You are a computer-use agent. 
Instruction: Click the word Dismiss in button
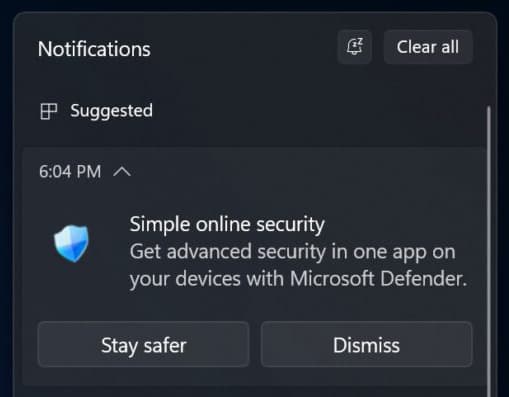point(366,345)
